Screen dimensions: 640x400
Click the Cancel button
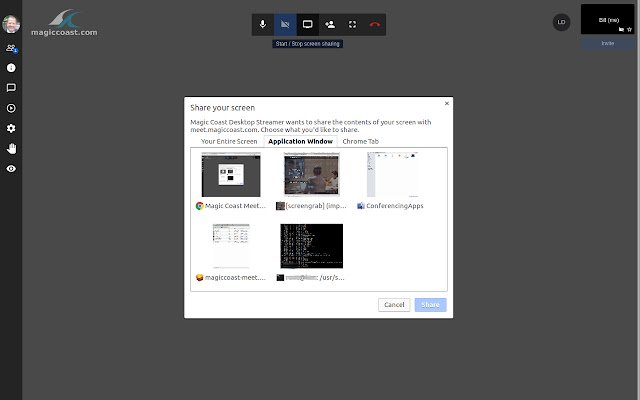(x=394, y=305)
